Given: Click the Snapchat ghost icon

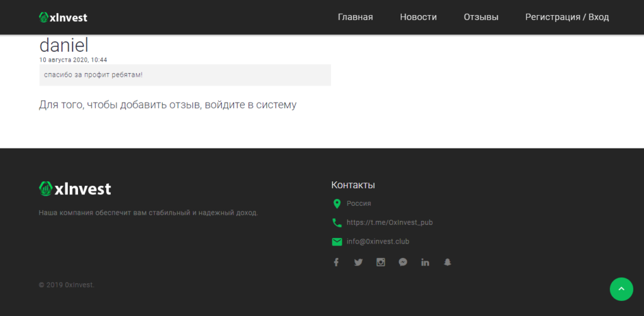Looking at the screenshot, I should 448,262.
